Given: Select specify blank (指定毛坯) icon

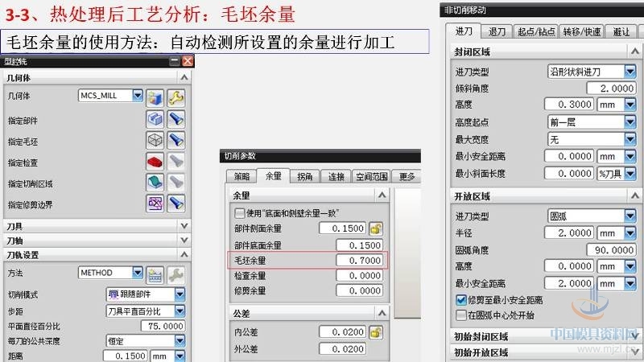Looking at the screenshot, I should tap(155, 140).
